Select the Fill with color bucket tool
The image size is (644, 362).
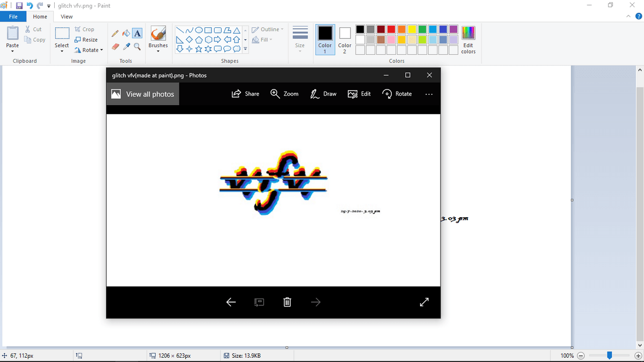click(126, 34)
